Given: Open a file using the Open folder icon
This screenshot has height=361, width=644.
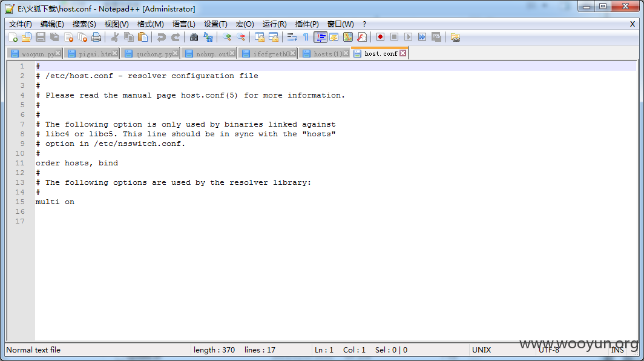Looking at the screenshot, I should pyautogui.click(x=27, y=38).
